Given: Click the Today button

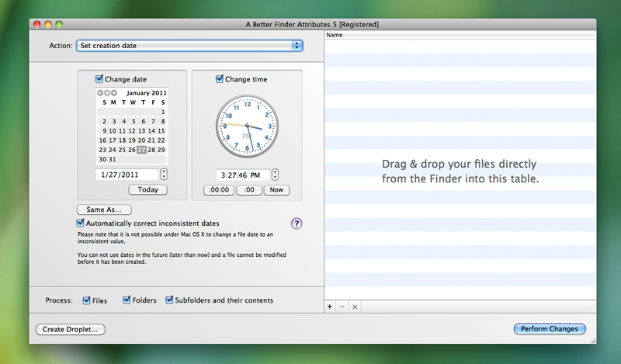Looking at the screenshot, I should [x=147, y=189].
